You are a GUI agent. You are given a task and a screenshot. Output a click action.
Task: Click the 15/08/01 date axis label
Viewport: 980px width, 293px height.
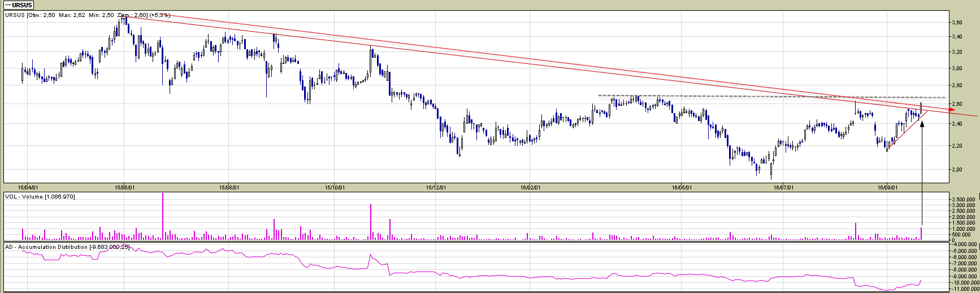[x=228, y=187]
